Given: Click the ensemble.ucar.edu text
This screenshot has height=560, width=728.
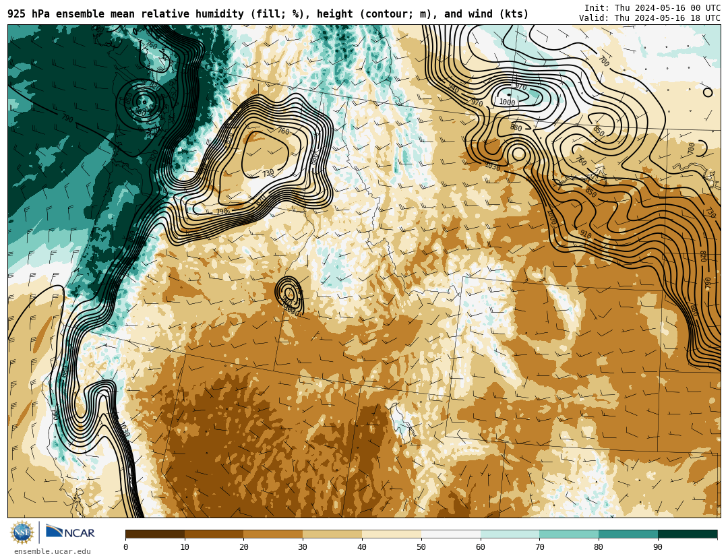Looking at the screenshot, I should [53, 552].
